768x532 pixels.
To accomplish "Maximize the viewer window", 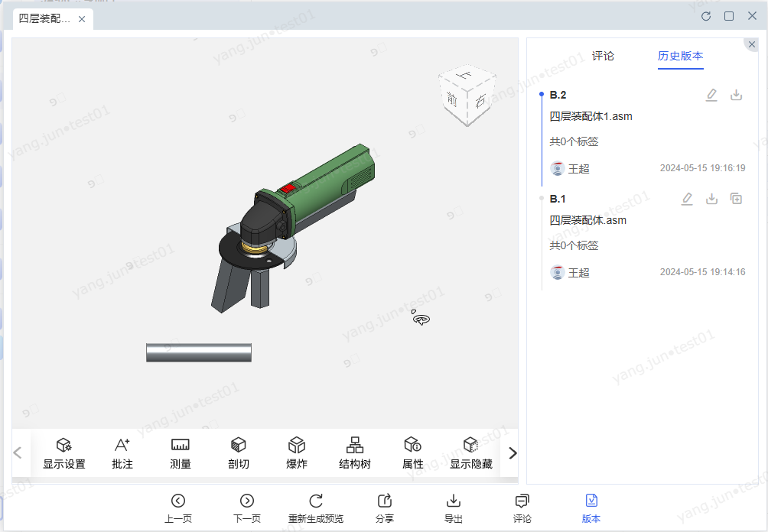I will [x=729, y=16].
